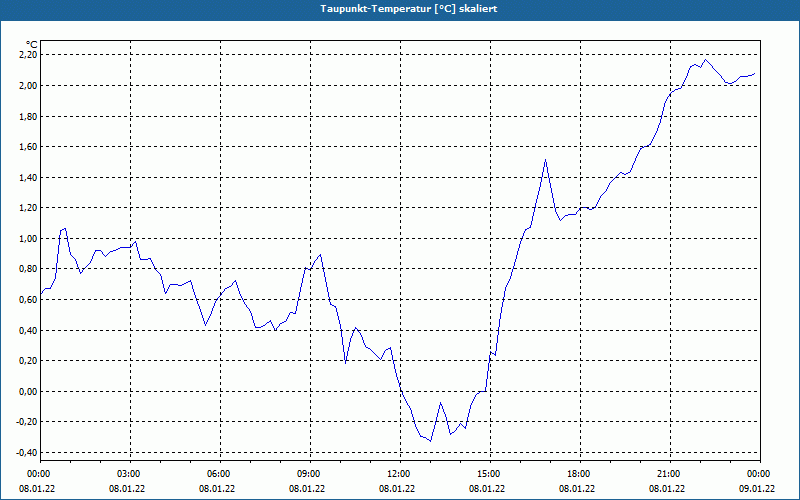The width and height of the screenshot is (800, 500).
Task: Click the 1,80 y-axis label
Action: tap(29, 116)
